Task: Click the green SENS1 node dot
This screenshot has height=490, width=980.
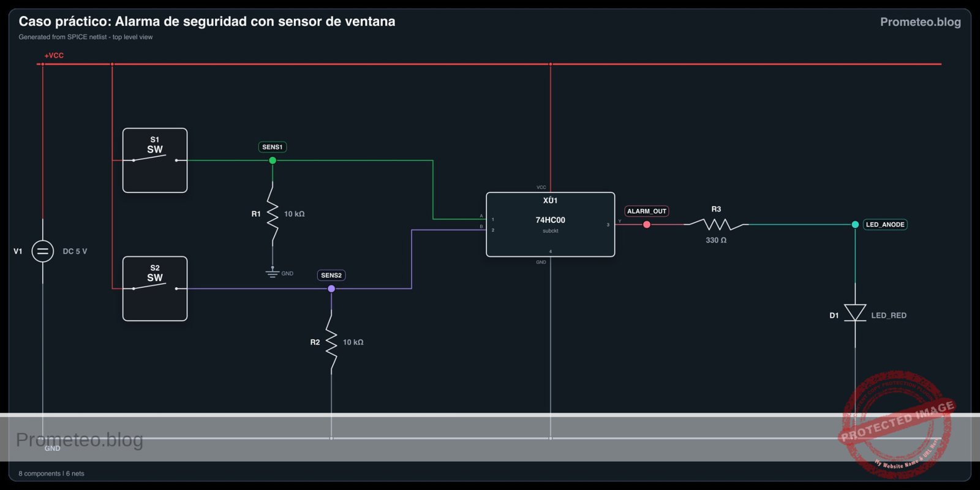Action: coord(273,160)
